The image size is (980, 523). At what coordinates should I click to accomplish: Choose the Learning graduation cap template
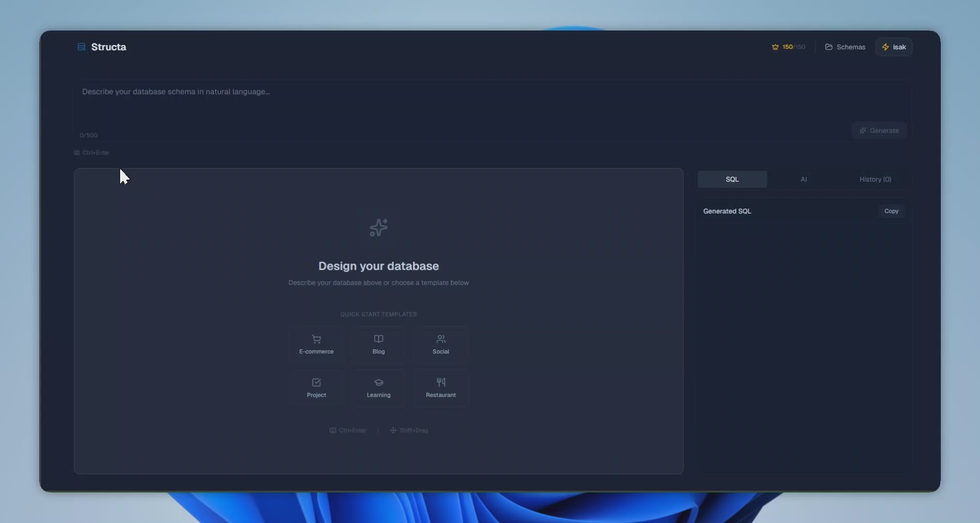coord(379,383)
